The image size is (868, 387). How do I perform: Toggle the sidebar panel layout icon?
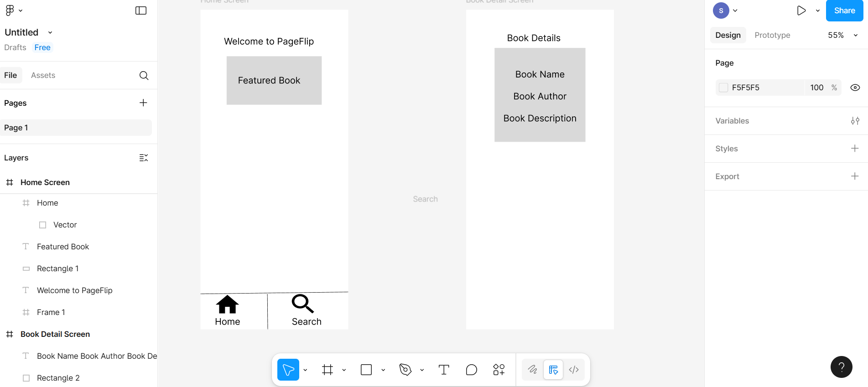coord(141,10)
